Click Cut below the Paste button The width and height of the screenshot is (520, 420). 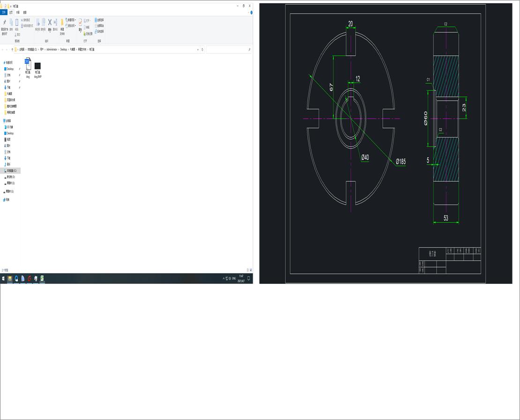(x=17, y=35)
